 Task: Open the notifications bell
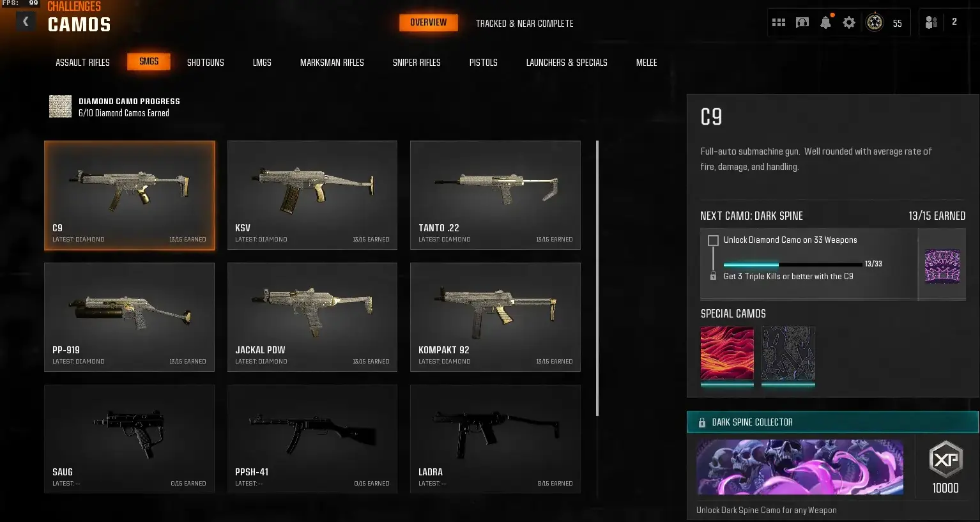[826, 22]
